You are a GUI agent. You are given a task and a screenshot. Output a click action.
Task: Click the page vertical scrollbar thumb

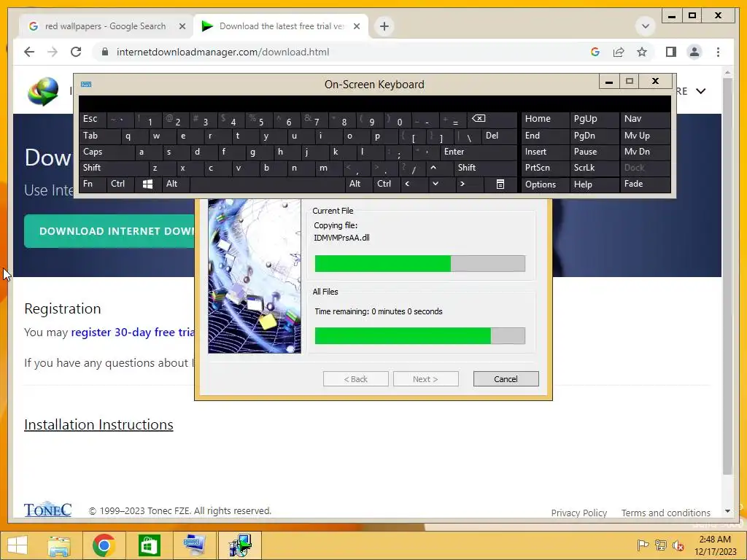(727, 276)
